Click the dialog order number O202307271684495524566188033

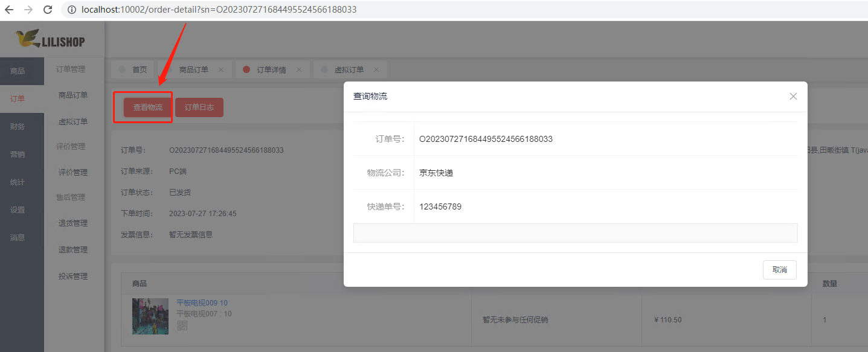pos(486,139)
